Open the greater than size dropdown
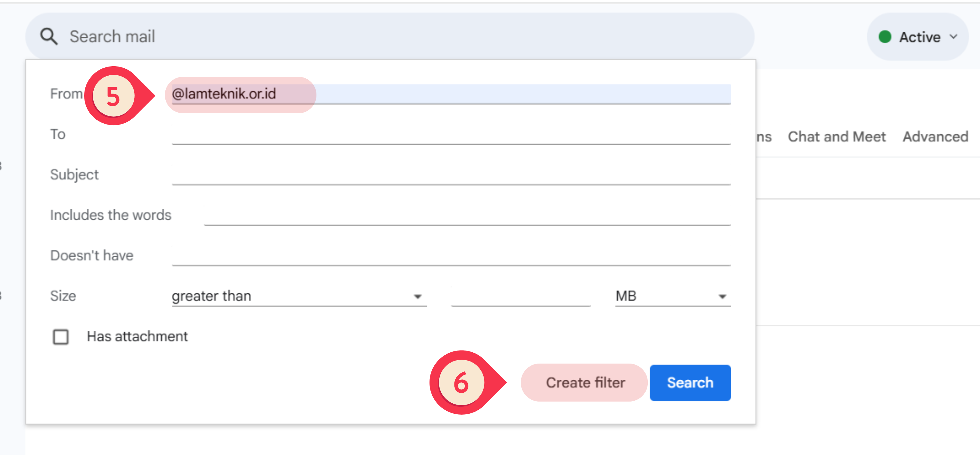 [299, 296]
